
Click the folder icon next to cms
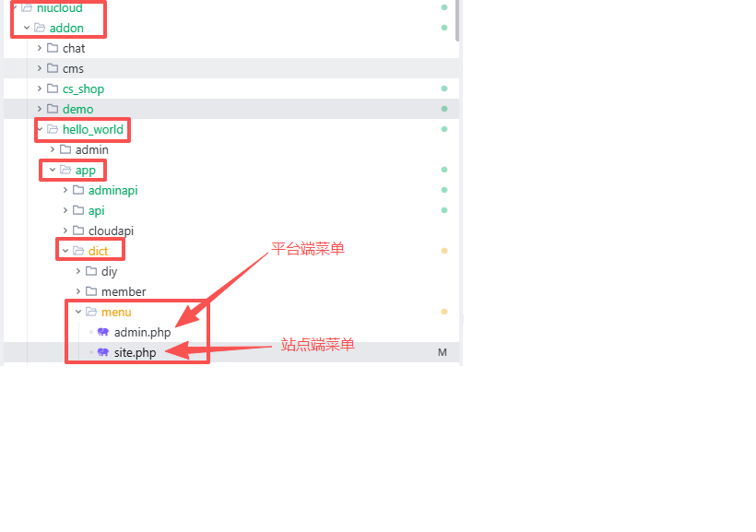(53, 68)
